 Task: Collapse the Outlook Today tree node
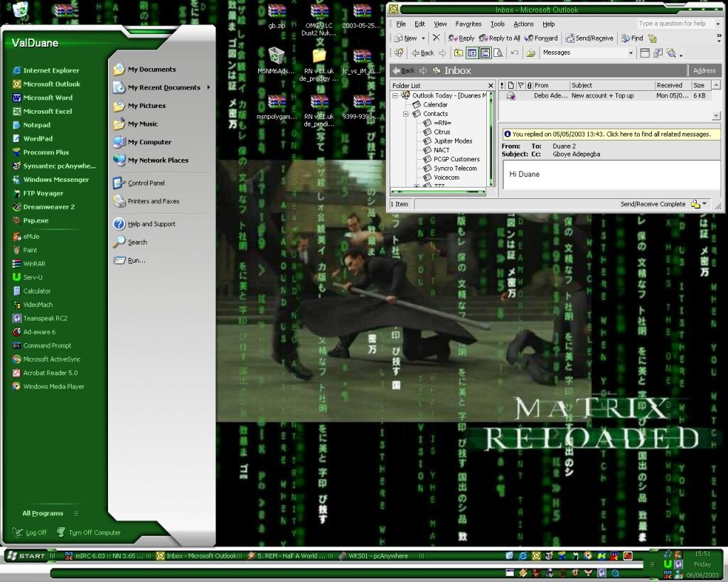tap(395, 96)
